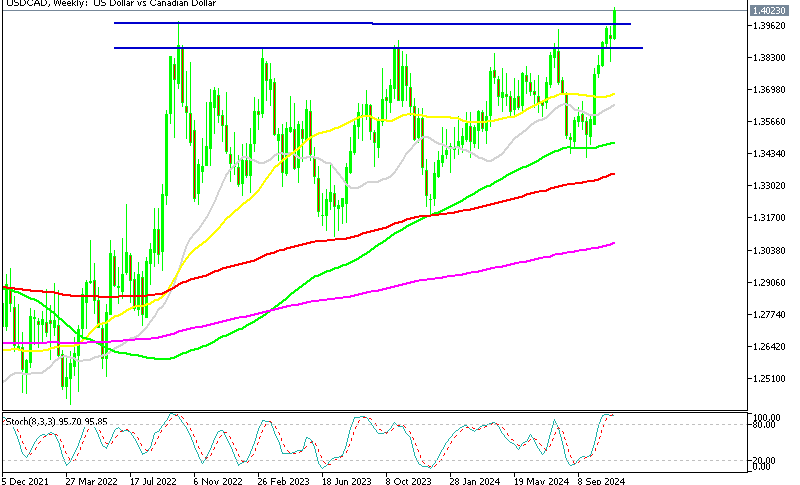Click the 19 May 2024 date label
Screen dimensions: 800x485
pos(541,480)
